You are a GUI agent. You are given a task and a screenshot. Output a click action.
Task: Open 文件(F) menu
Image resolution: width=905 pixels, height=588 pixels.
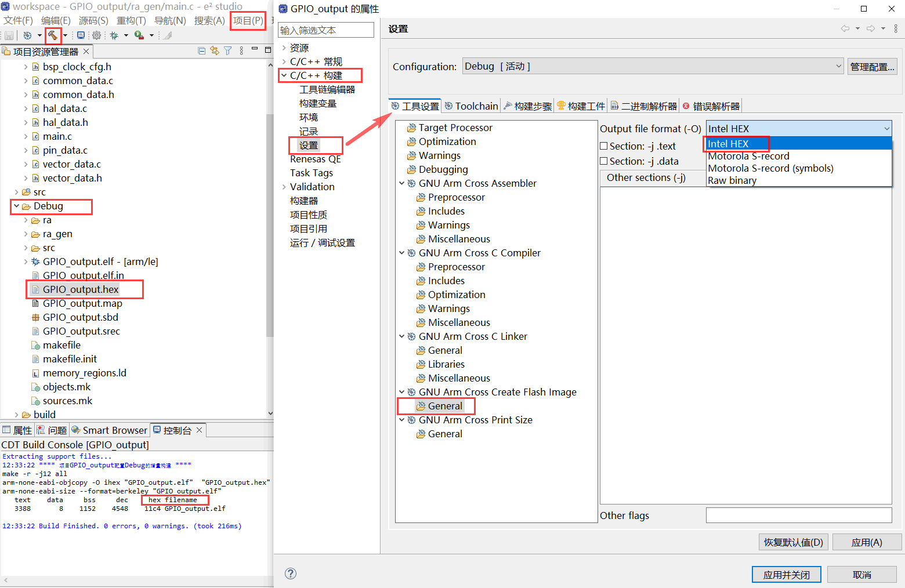18,20
